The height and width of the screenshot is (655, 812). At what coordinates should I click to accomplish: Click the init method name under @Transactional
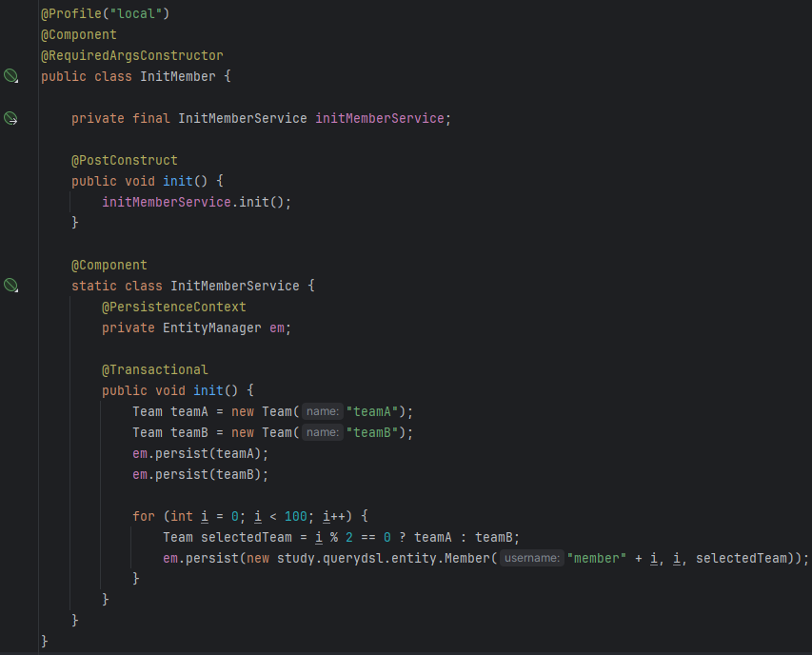[x=208, y=390]
